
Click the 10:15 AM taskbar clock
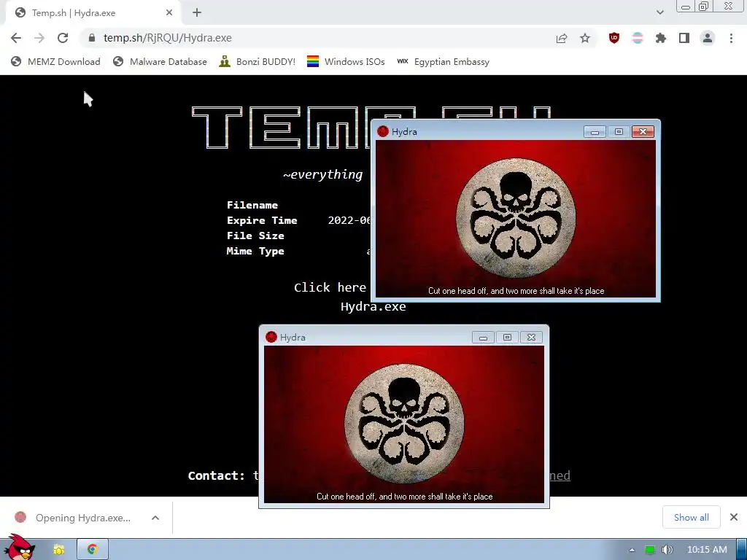[x=707, y=550]
